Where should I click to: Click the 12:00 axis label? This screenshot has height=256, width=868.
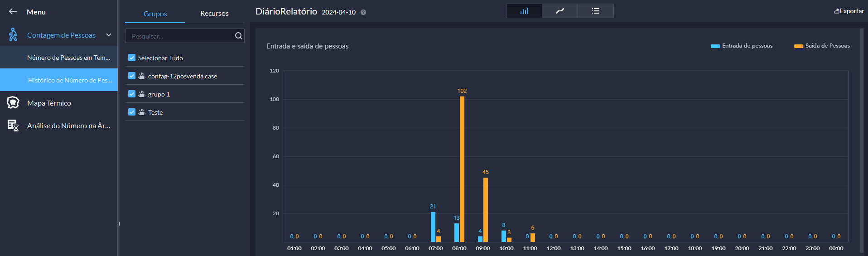554,248
